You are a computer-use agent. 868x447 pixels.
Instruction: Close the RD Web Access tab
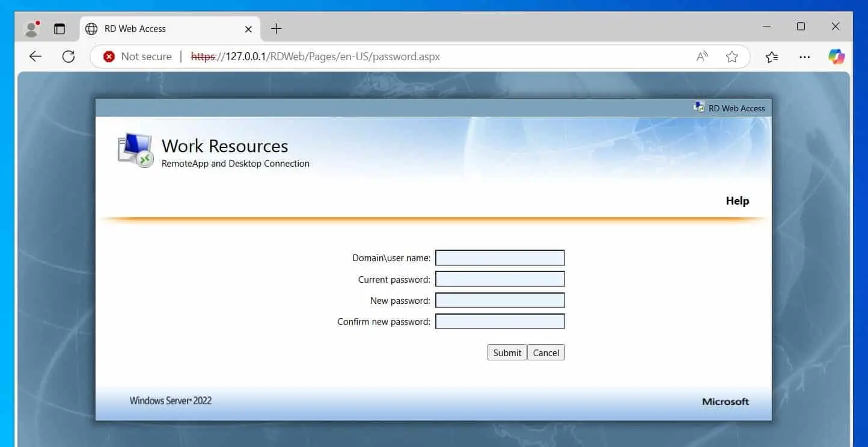[248, 28]
